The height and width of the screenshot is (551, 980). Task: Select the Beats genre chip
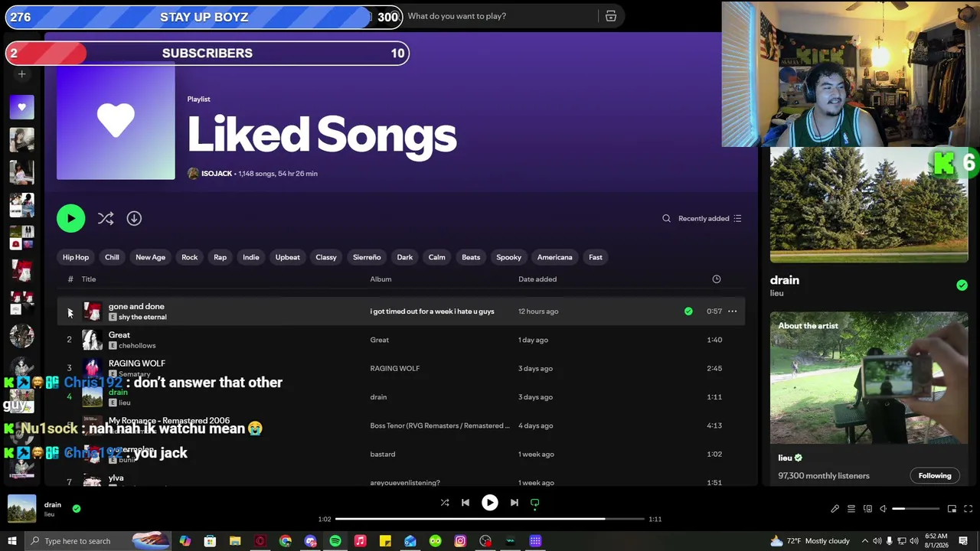click(x=471, y=257)
